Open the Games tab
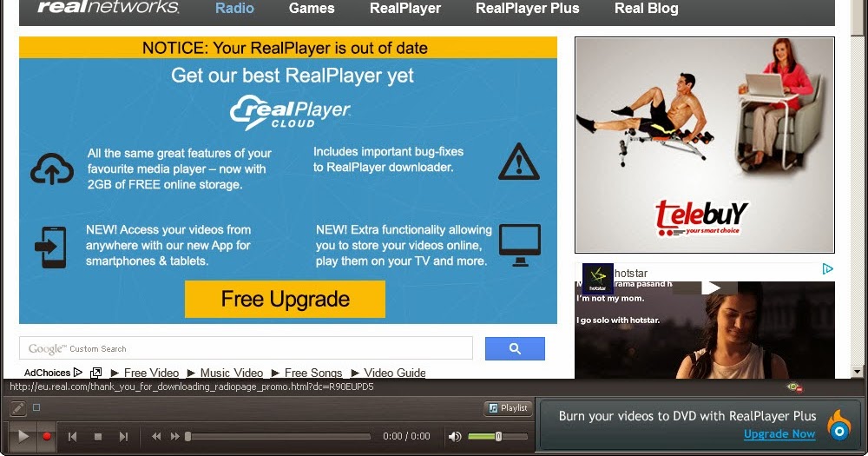This screenshot has height=456, width=868. tap(312, 9)
